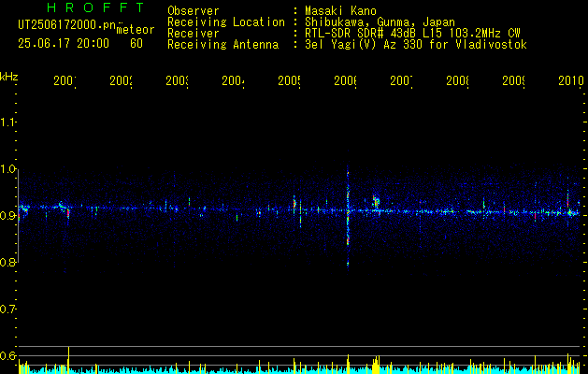The image size is (588, 374).
Task: Click the 2007 time axis label
Action: pos(402,81)
